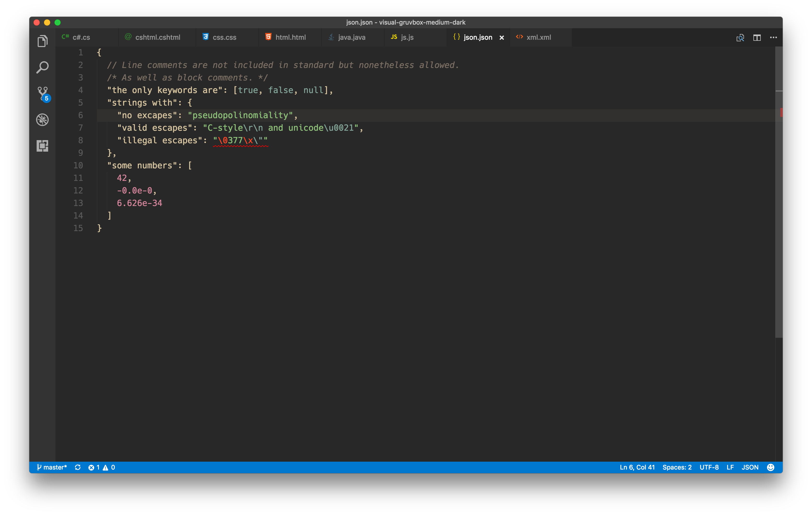Change the UTF-8 encoding setting
Screen dimensions: 812x515
709,467
